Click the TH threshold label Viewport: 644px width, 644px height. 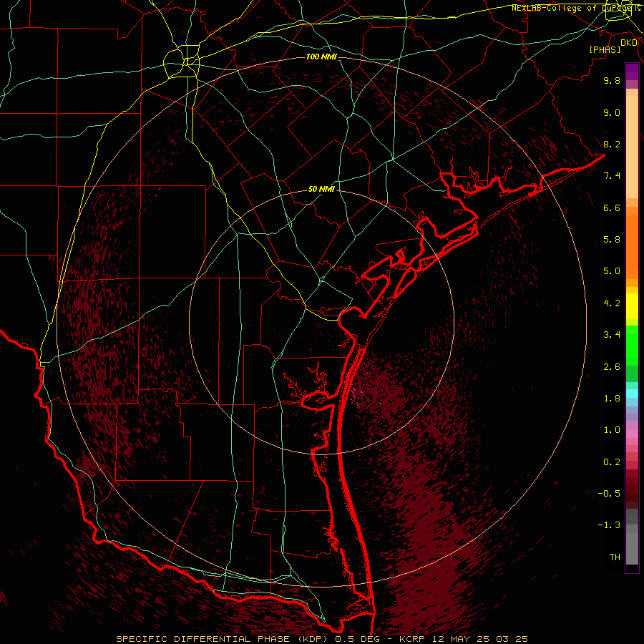615,557
